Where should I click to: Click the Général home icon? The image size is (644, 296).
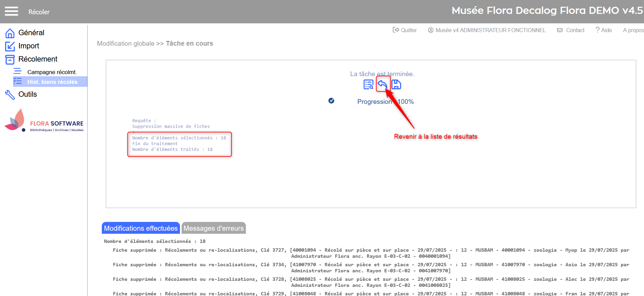(10, 33)
